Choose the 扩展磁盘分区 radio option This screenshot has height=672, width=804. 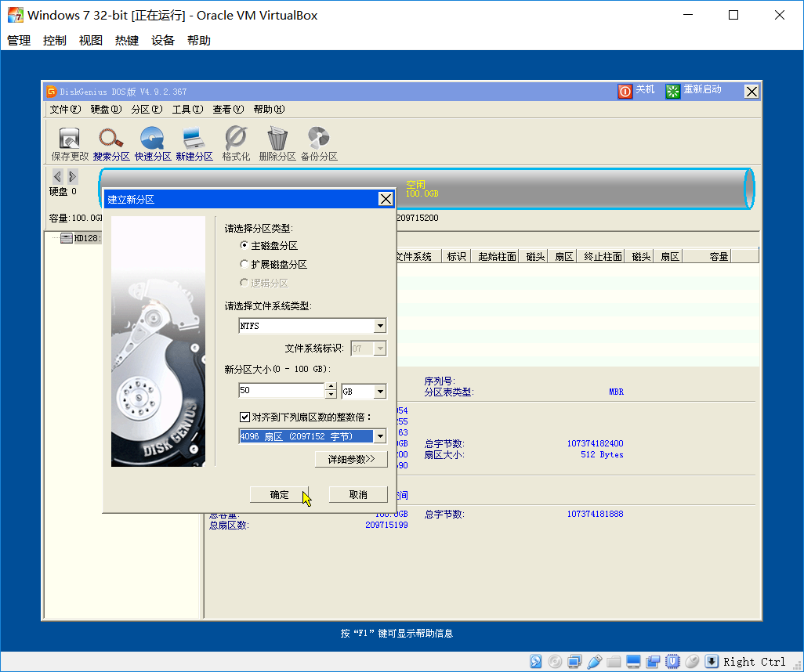(x=244, y=265)
